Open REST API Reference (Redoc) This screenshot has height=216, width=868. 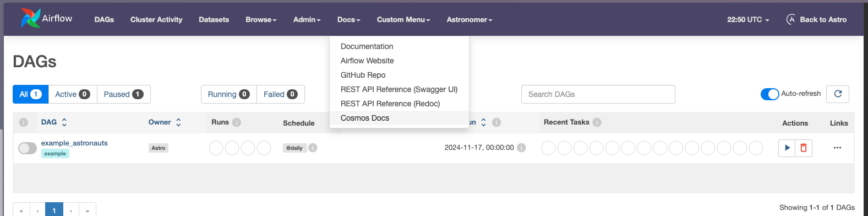[x=399, y=104]
